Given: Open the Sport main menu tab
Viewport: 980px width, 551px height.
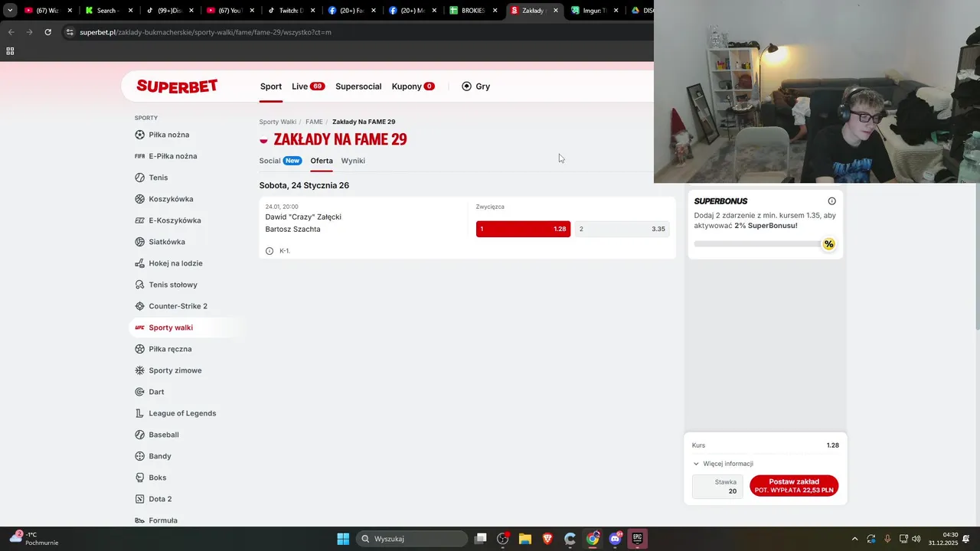Looking at the screenshot, I should (271, 86).
